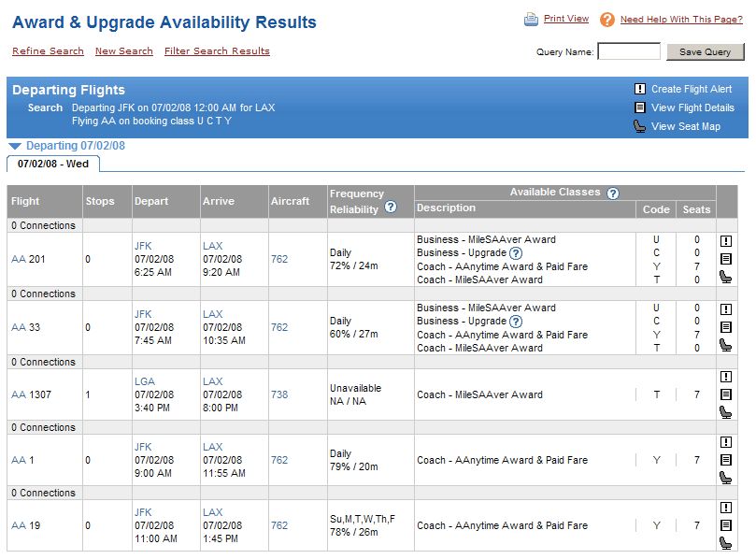Open the Refine Search link

(x=48, y=51)
